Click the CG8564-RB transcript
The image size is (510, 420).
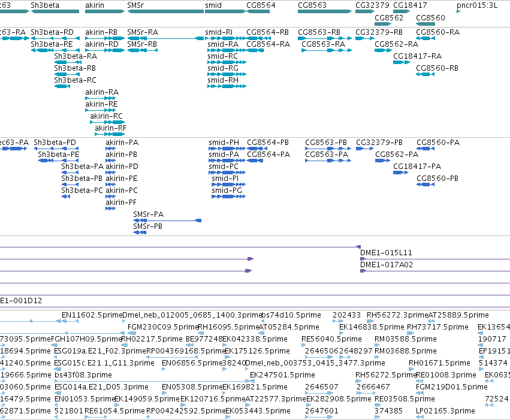pos(267,32)
